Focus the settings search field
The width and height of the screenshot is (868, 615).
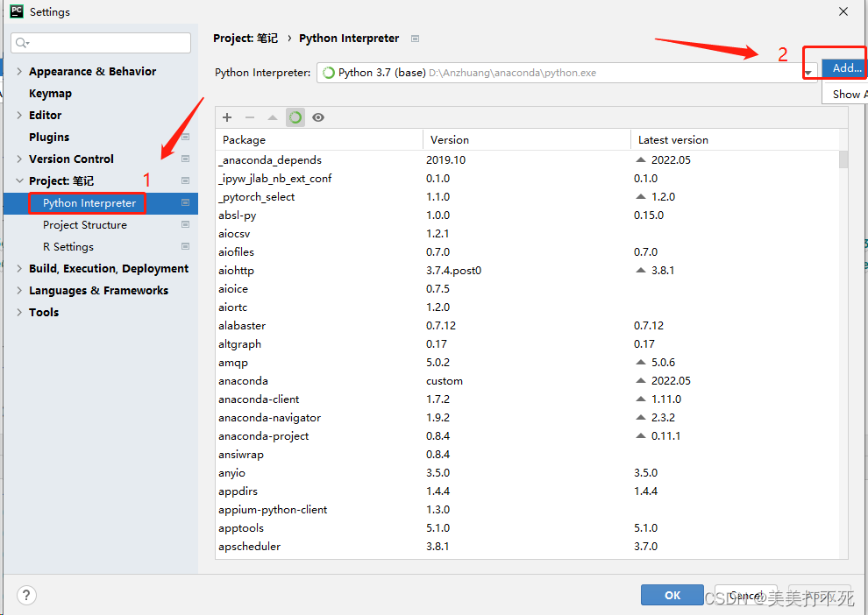pyautogui.click(x=101, y=43)
